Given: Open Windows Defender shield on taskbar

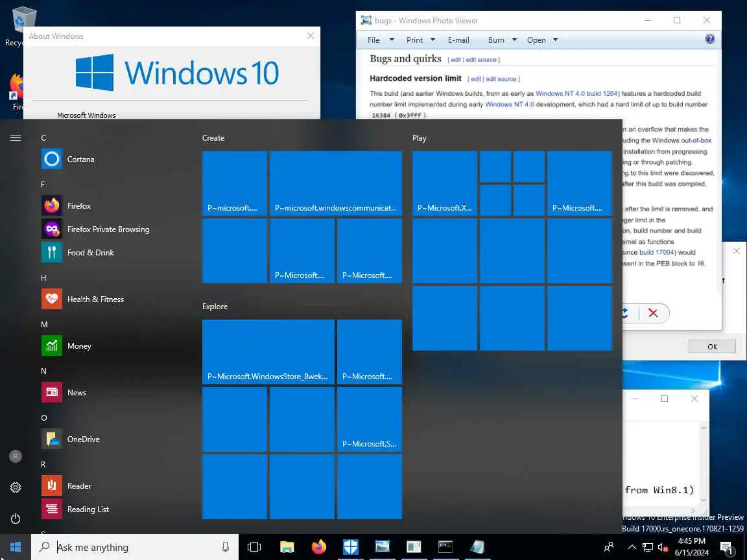Looking at the screenshot, I should coord(351,547).
